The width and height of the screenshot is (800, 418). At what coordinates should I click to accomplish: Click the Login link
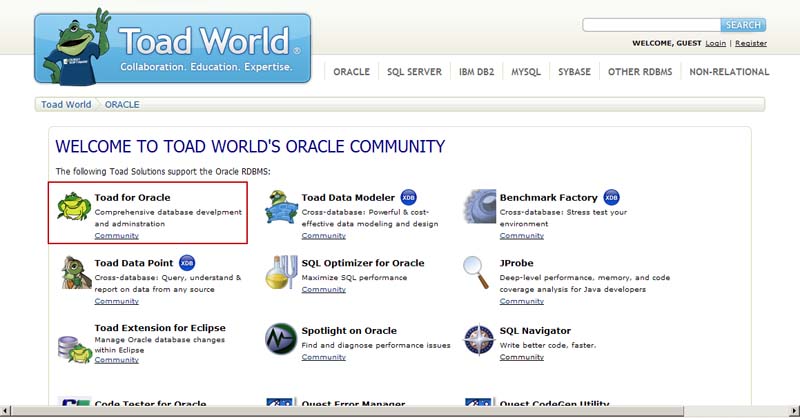[x=715, y=44]
